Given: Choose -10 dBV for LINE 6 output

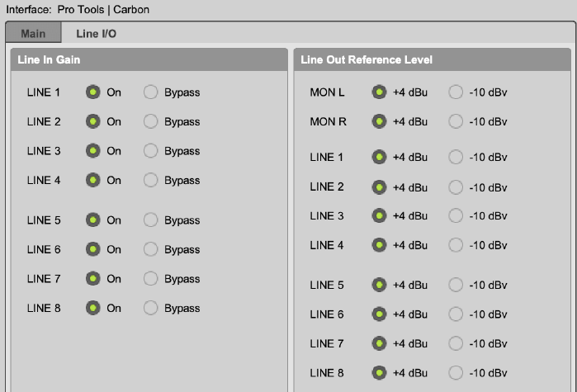Looking at the screenshot, I should (456, 314).
